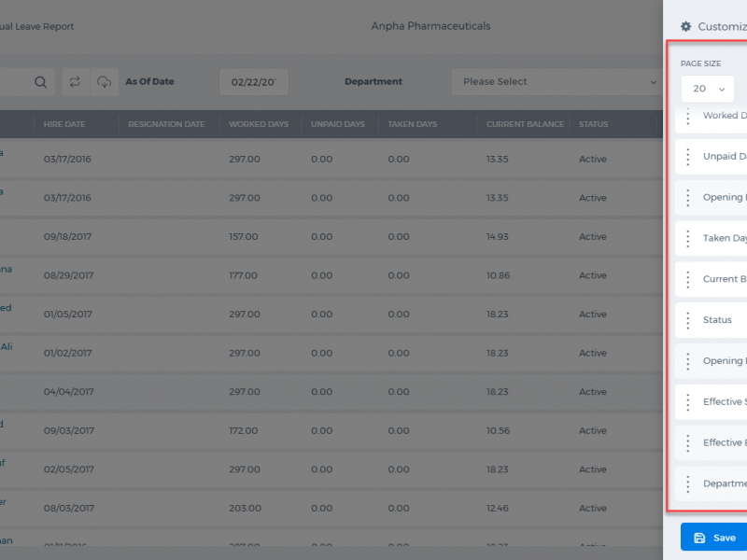Grab the drag handle beside Unpaid Days
This screenshot has height=560, width=747.
click(688, 157)
